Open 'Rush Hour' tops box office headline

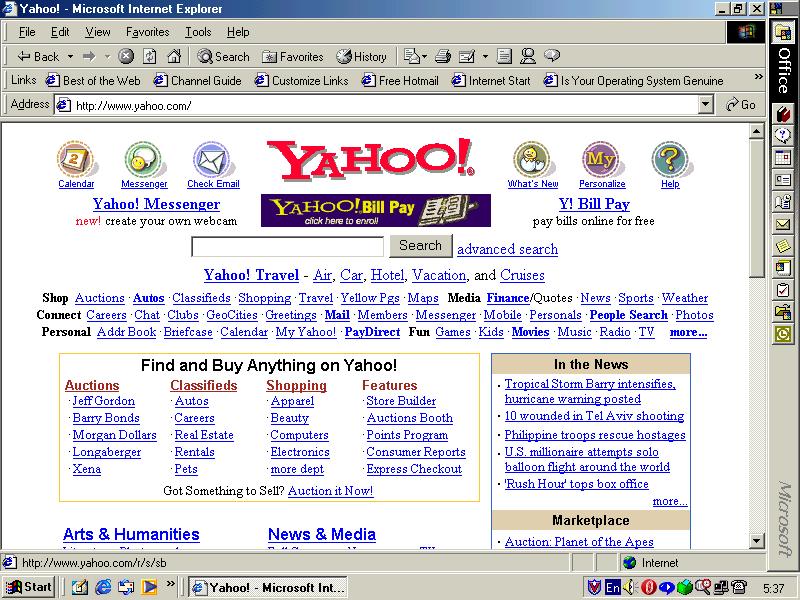577,484
